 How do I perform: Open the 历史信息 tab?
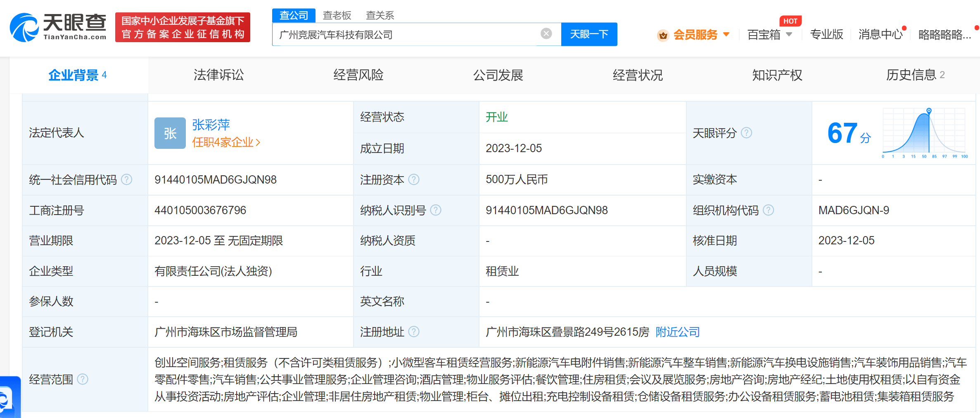coord(915,75)
